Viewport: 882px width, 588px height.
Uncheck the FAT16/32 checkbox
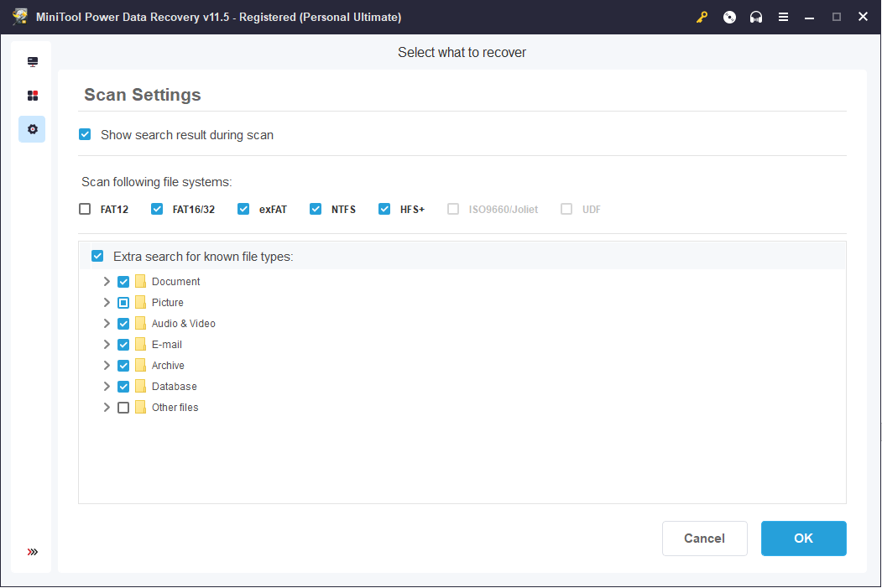click(157, 209)
